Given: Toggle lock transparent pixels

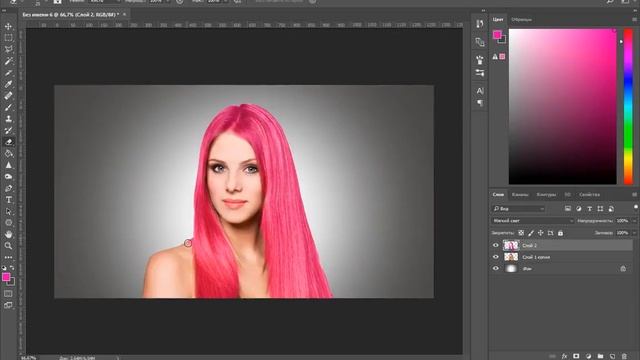Looking at the screenshot, I should [x=521, y=233].
